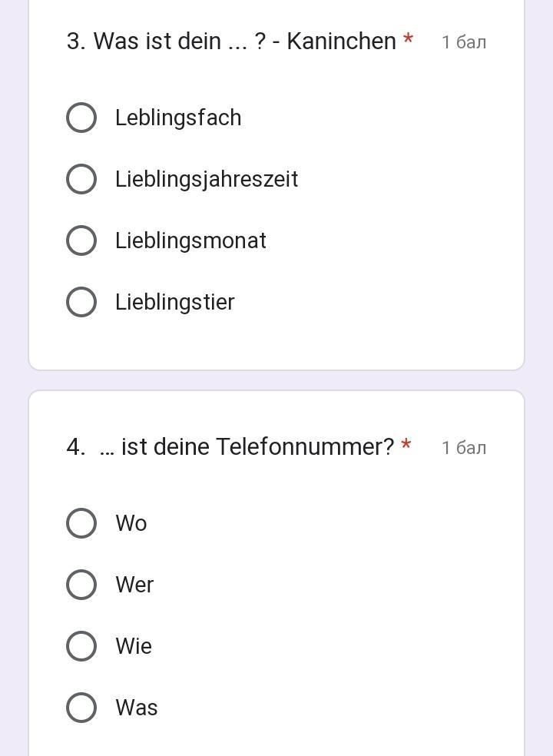The image size is (553, 756).
Task: Click the "1 бал" points label on question 3
Action: coord(464,42)
